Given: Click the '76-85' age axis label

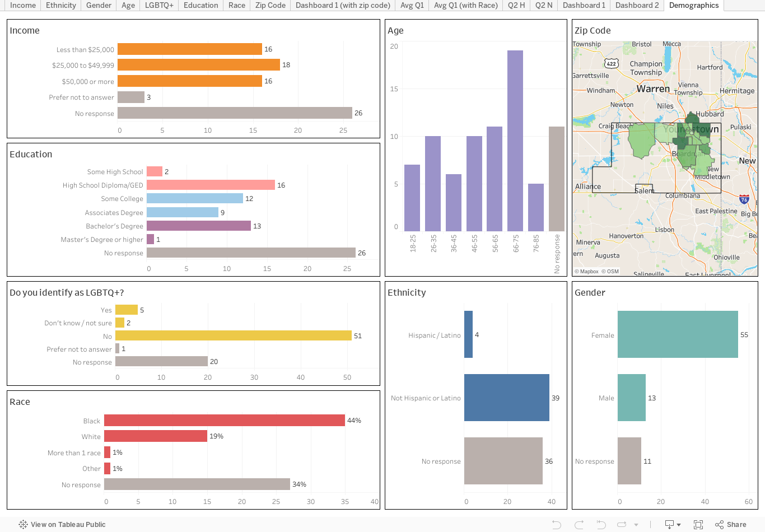Looking at the screenshot, I should [536, 243].
